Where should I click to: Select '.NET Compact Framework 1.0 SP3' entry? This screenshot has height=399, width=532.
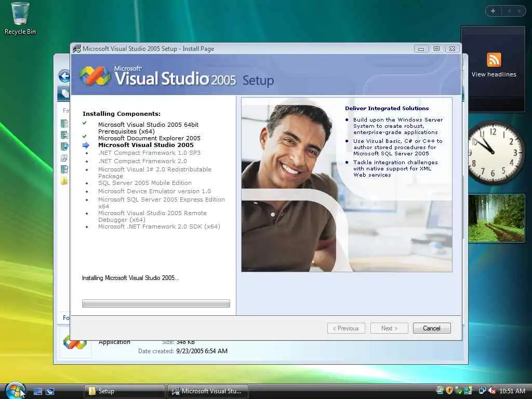coord(149,153)
